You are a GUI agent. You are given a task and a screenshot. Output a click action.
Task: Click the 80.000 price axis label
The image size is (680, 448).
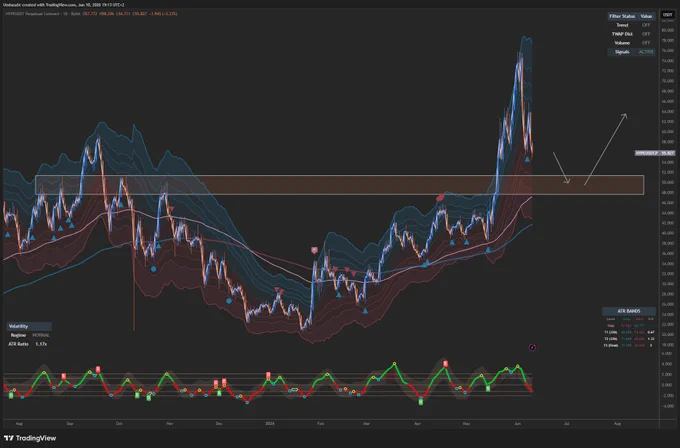pos(667,30)
